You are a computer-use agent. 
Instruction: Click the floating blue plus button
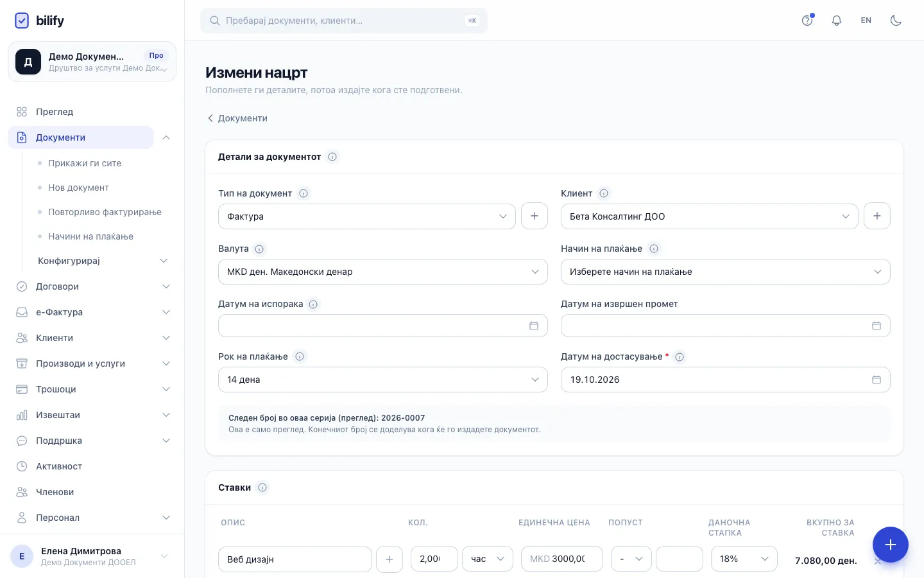click(891, 545)
